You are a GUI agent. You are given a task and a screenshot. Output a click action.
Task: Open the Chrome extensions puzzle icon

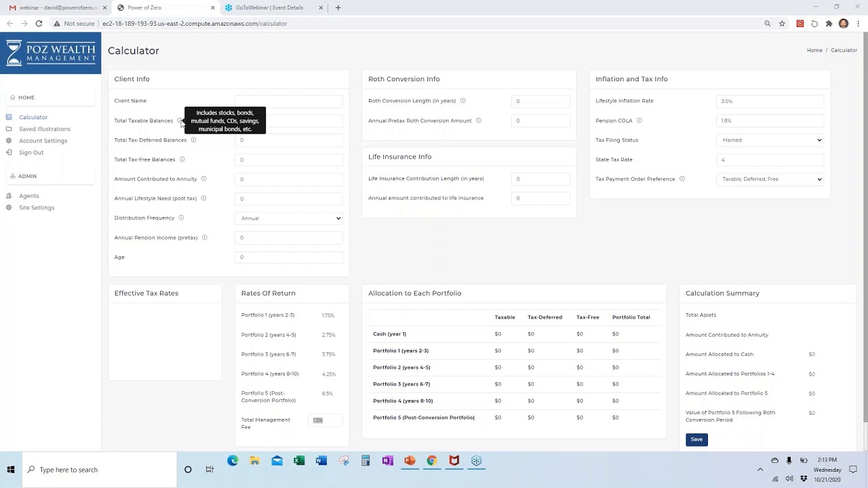tap(829, 23)
